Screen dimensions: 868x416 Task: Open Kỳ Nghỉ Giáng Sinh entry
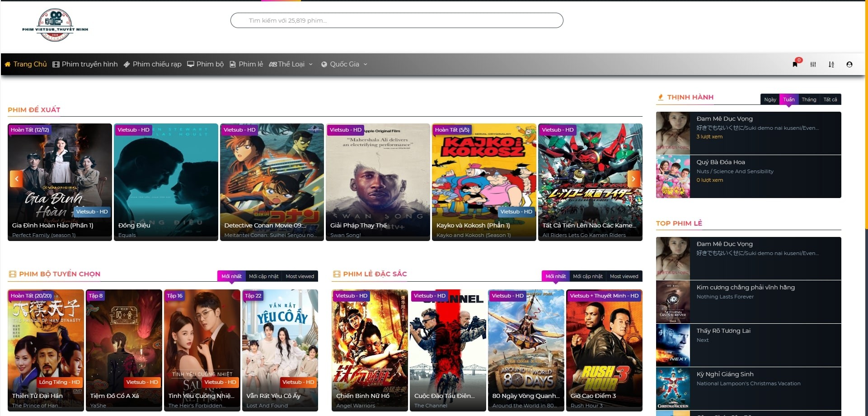pos(749,388)
